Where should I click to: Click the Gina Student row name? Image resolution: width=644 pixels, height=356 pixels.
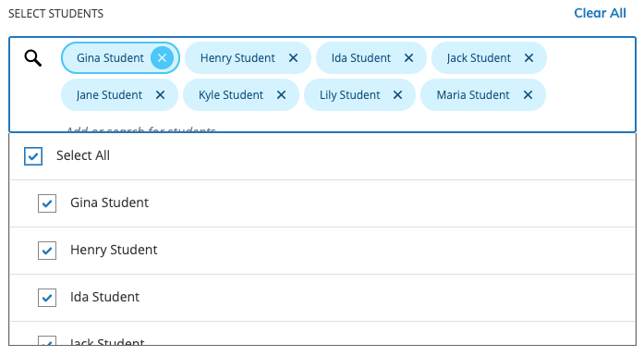(x=109, y=203)
